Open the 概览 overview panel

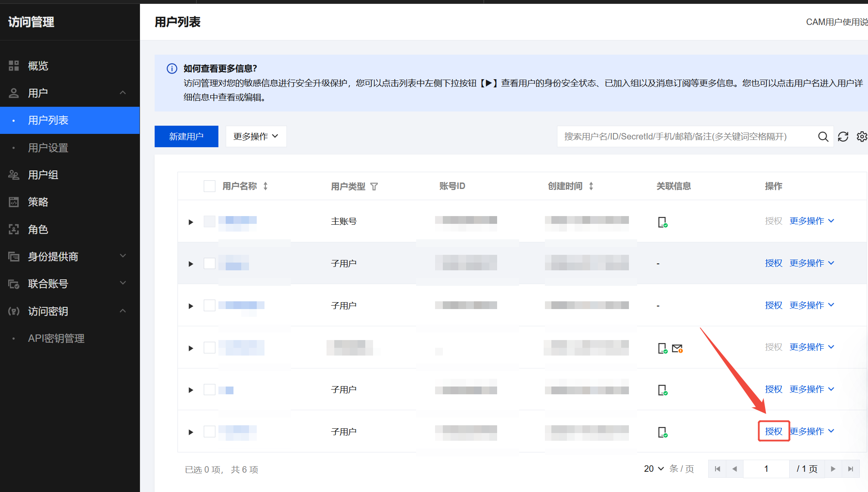click(38, 65)
